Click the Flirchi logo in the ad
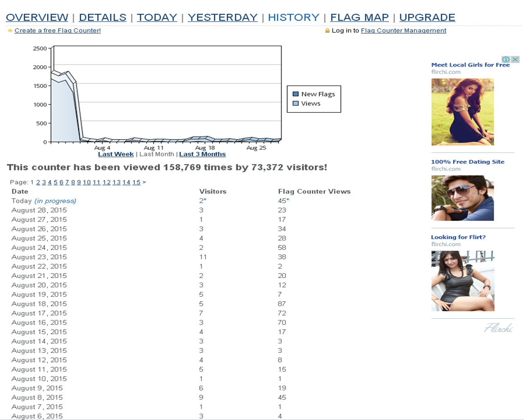 point(498,328)
